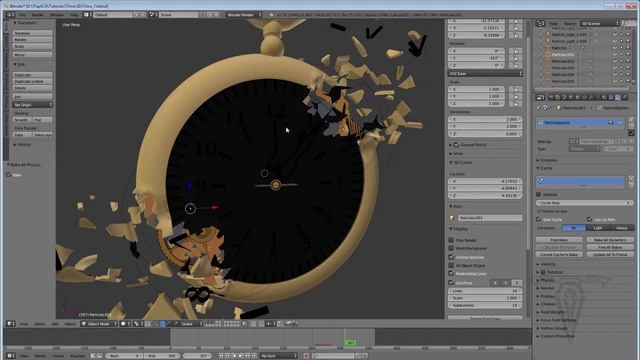Image resolution: width=640 pixels, height=360 pixels.
Task: Click the Duplicate Linked button
Action: point(32,81)
